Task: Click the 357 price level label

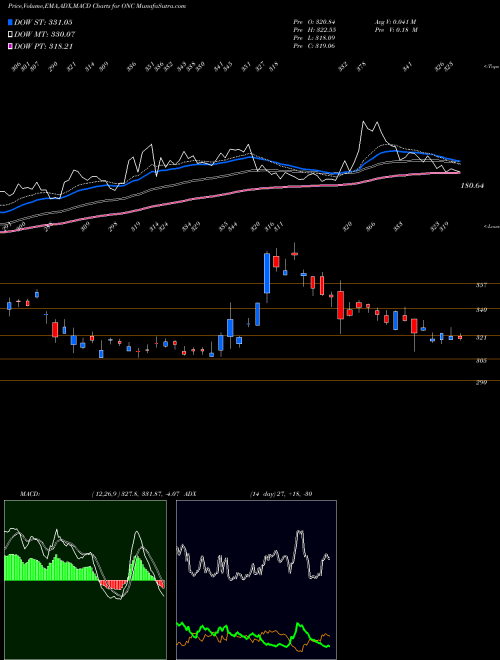Action: [481, 285]
